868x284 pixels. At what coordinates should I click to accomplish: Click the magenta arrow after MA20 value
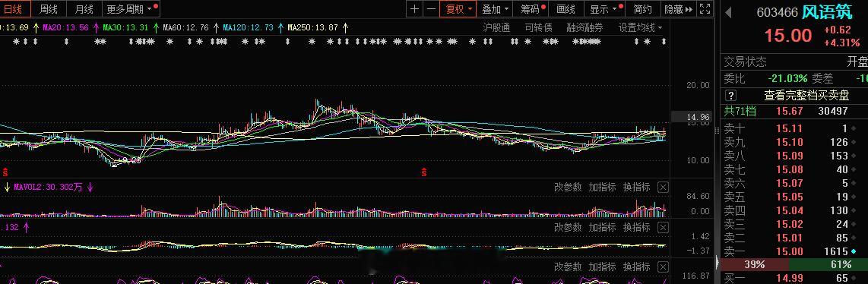coord(96,27)
